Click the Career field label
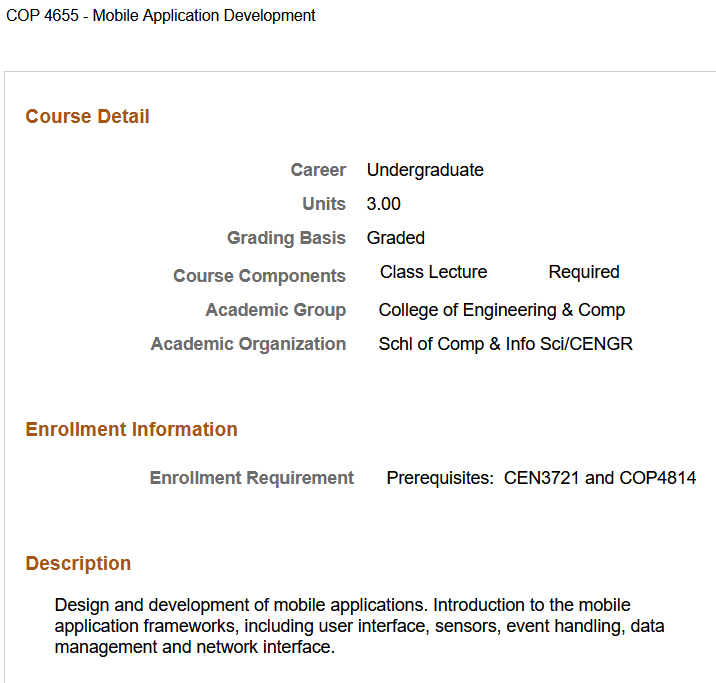 point(318,170)
